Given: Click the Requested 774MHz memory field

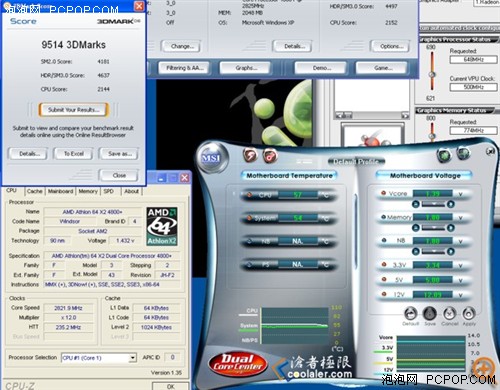Looking at the screenshot, I should click(x=473, y=130).
